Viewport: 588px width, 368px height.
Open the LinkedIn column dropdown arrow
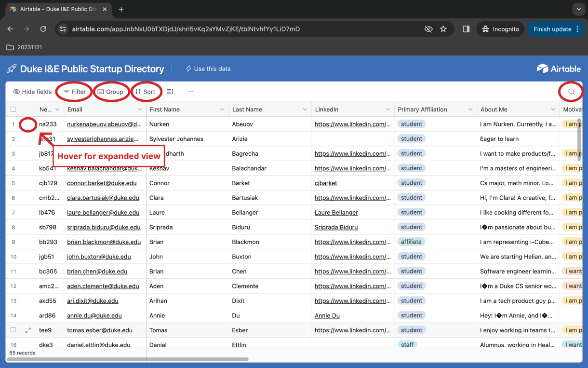pyautogui.click(x=388, y=109)
